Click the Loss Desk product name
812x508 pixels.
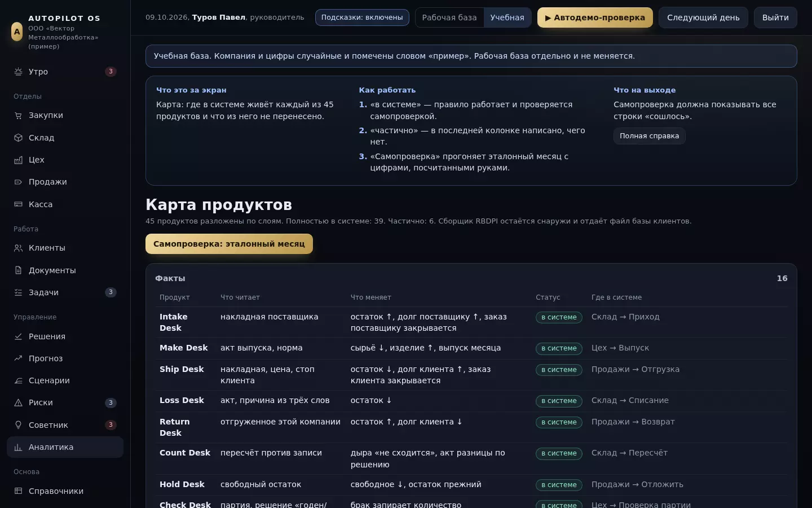[182, 400]
